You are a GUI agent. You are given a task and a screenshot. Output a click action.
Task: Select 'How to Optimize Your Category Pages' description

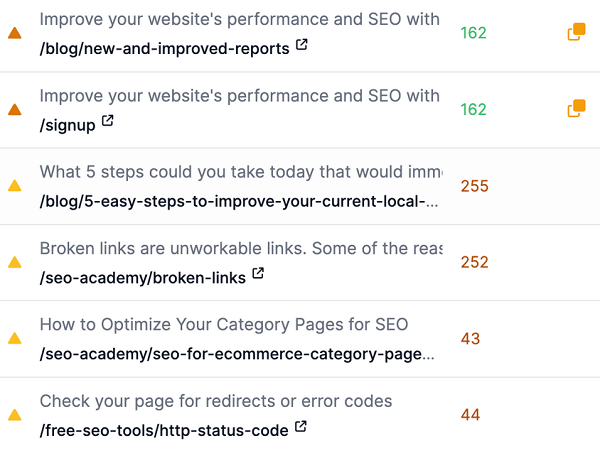(x=224, y=324)
